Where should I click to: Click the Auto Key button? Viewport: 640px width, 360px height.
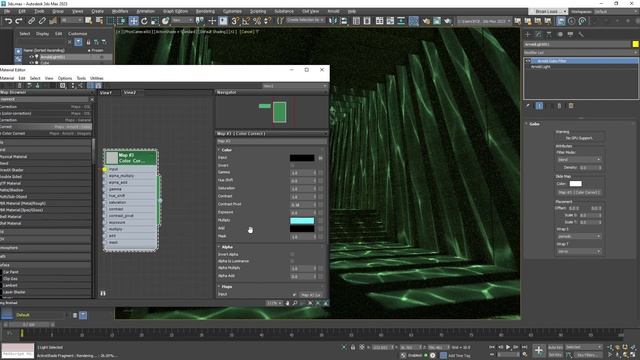tap(555, 347)
